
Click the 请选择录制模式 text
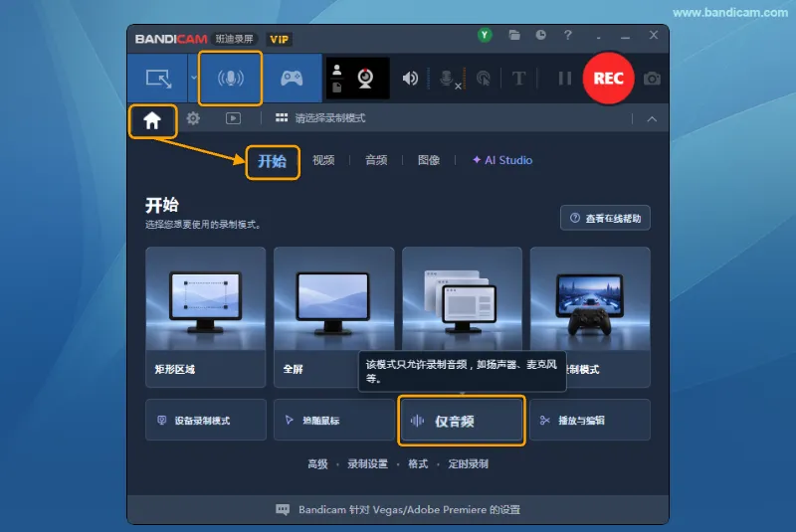coord(330,118)
